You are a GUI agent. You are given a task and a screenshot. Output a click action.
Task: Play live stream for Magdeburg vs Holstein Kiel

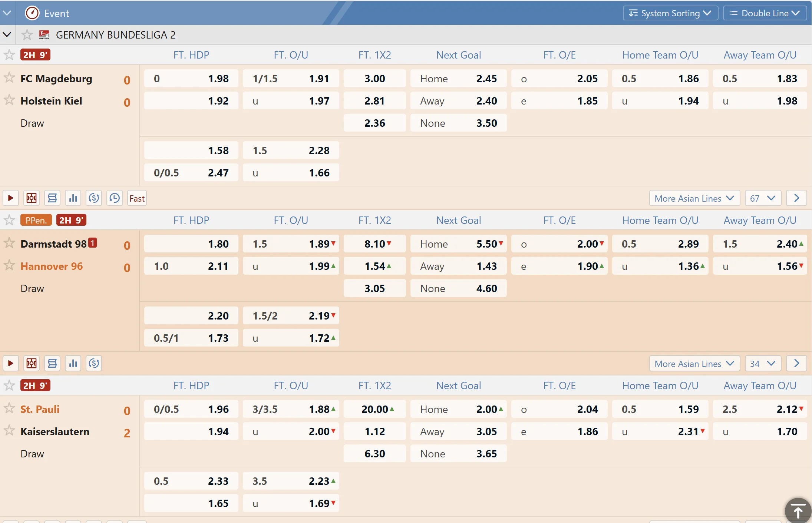coord(11,198)
